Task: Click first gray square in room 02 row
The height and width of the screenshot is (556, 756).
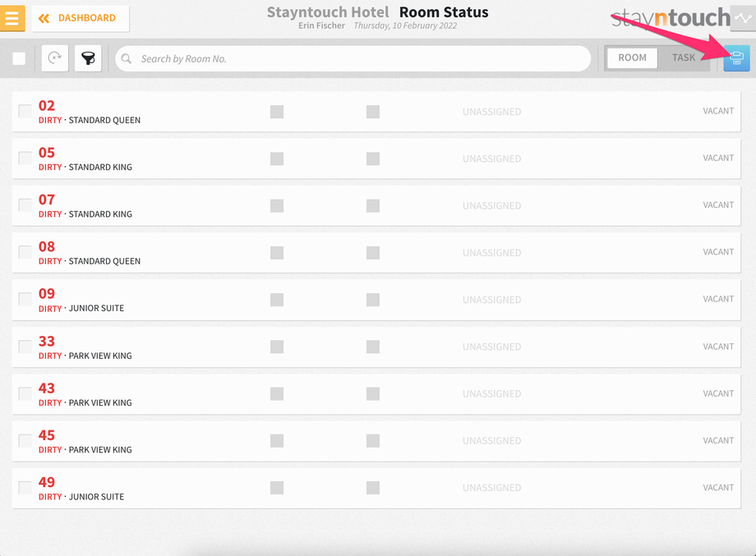Action: [277, 112]
